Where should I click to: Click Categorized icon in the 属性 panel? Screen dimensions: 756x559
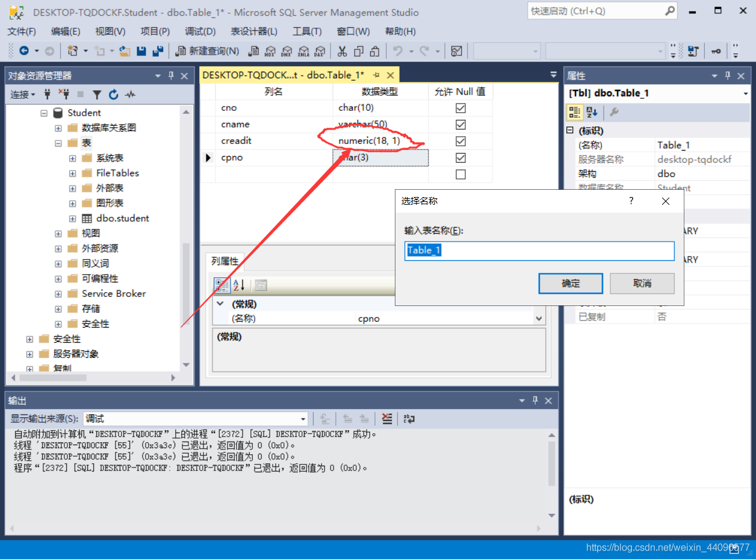coord(574,112)
